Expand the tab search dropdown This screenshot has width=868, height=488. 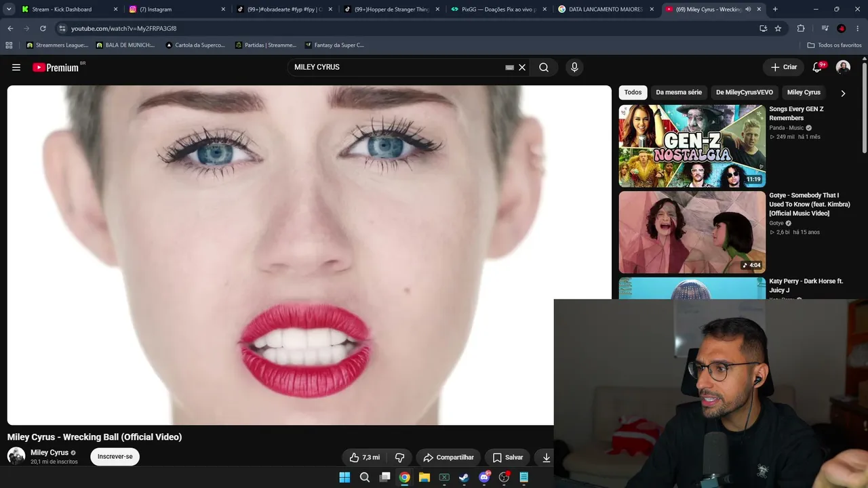coord(9,9)
